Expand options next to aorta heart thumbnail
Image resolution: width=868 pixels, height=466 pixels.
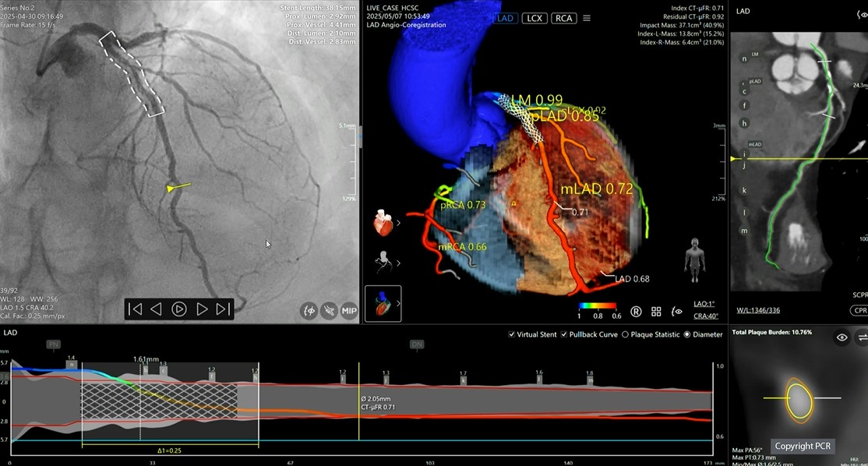(398, 303)
